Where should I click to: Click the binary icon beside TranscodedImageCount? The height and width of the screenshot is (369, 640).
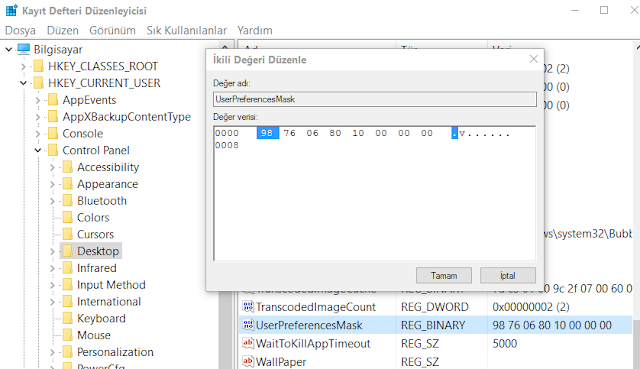248,306
